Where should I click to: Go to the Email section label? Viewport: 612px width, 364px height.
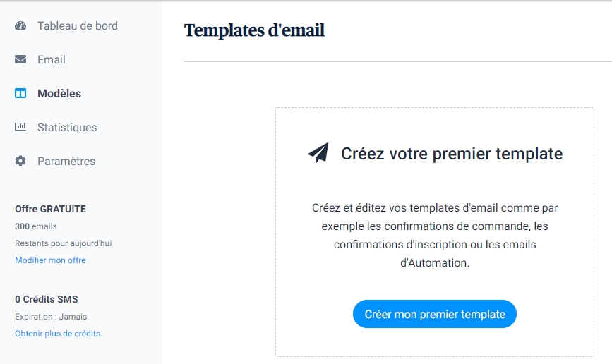(52, 60)
